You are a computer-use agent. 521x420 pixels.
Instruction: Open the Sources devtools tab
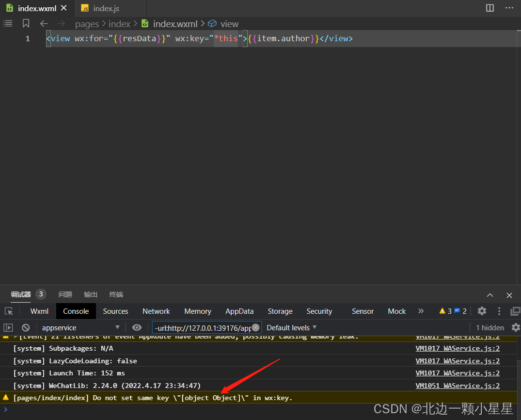(x=115, y=311)
